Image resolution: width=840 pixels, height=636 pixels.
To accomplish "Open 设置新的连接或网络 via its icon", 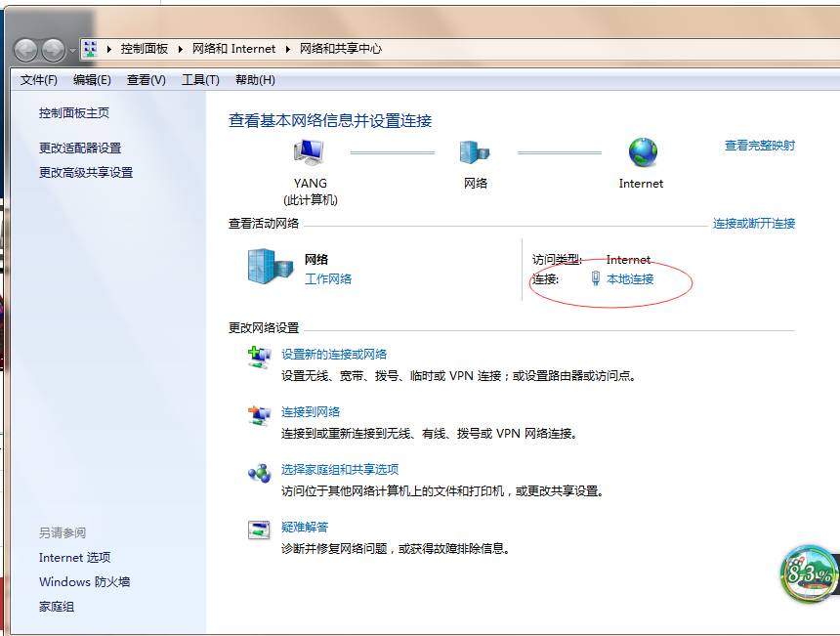I will click(260, 358).
